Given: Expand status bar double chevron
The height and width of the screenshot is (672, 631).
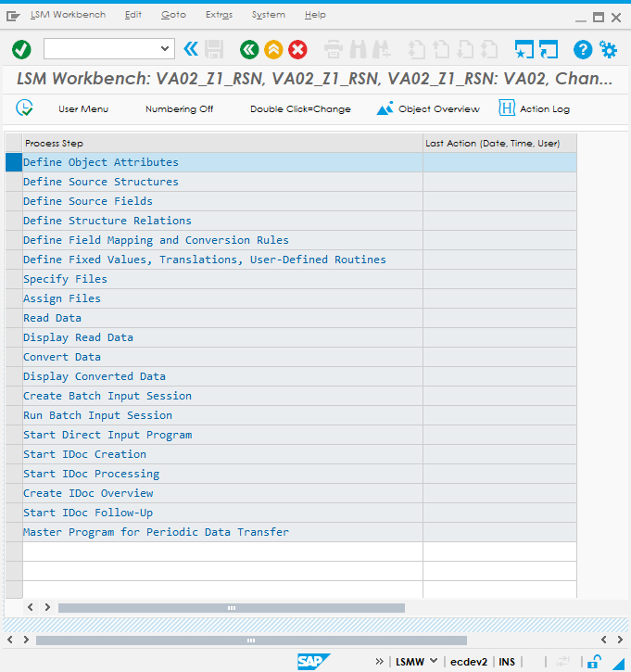Looking at the screenshot, I should (x=379, y=662).
